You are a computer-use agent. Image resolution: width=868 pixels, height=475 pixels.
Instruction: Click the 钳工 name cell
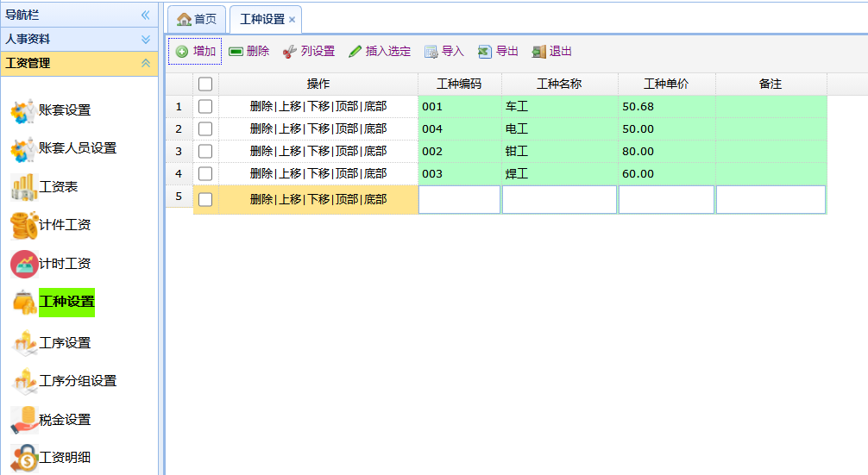click(x=560, y=152)
